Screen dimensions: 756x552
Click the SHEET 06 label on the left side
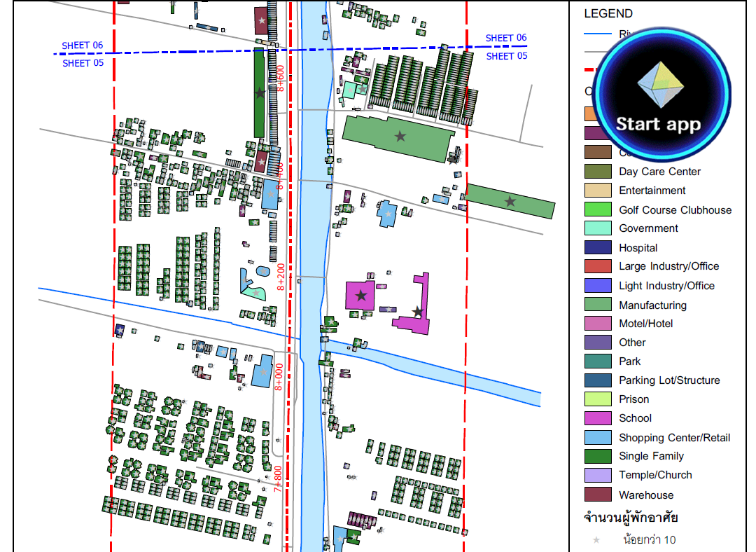click(x=82, y=46)
